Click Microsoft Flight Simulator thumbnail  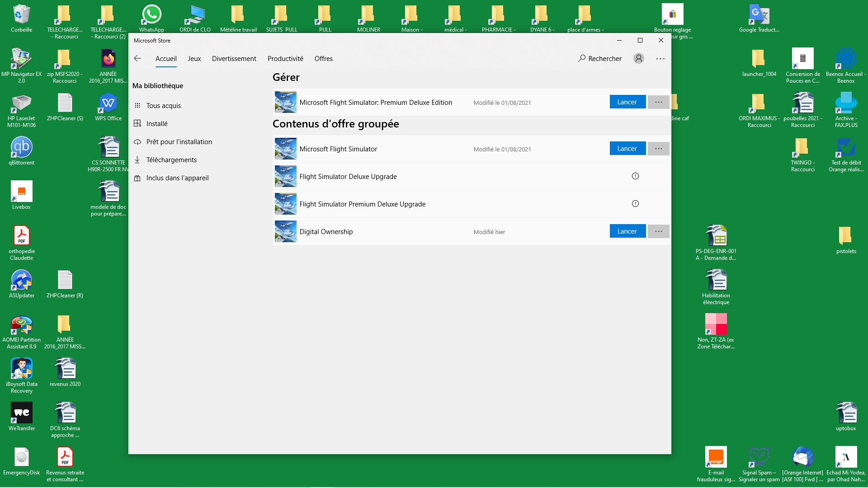click(x=286, y=149)
